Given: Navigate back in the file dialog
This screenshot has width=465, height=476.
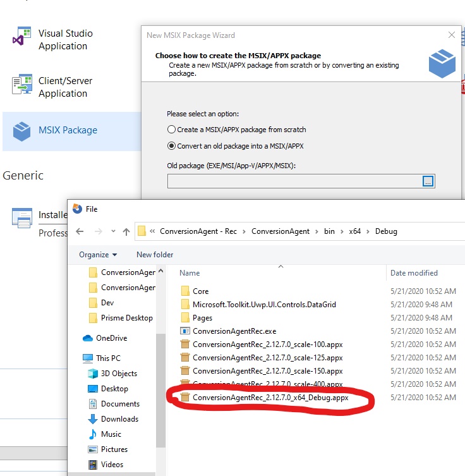Looking at the screenshot, I should click(80, 231).
